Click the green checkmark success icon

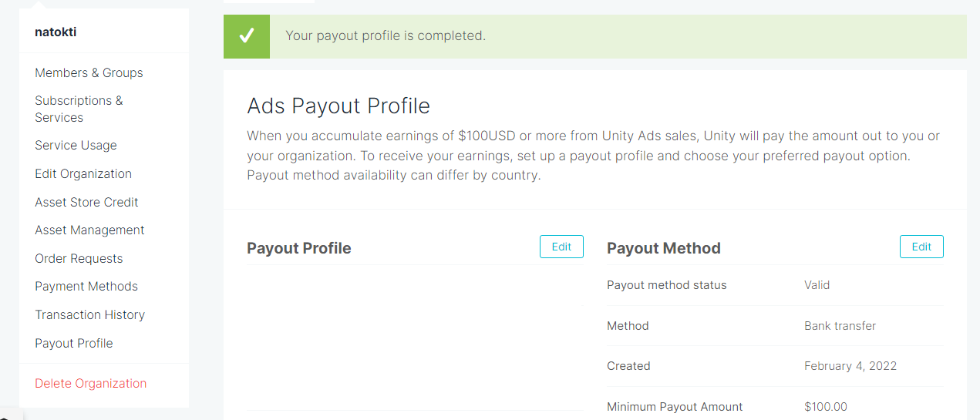click(247, 35)
